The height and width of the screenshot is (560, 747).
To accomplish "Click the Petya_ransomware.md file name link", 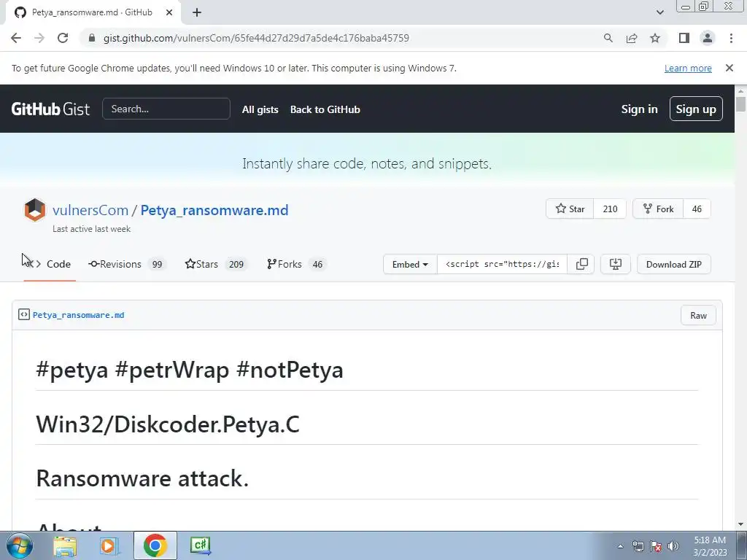I will click(79, 315).
